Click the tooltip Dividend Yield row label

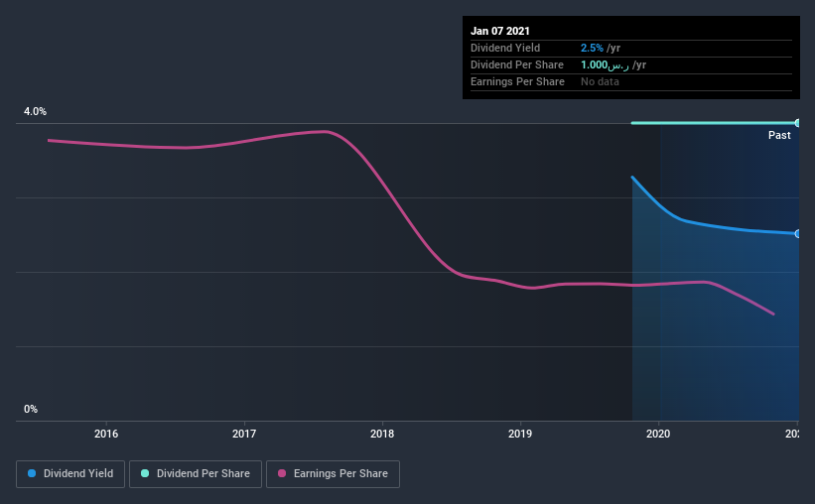tap(505, 48)
